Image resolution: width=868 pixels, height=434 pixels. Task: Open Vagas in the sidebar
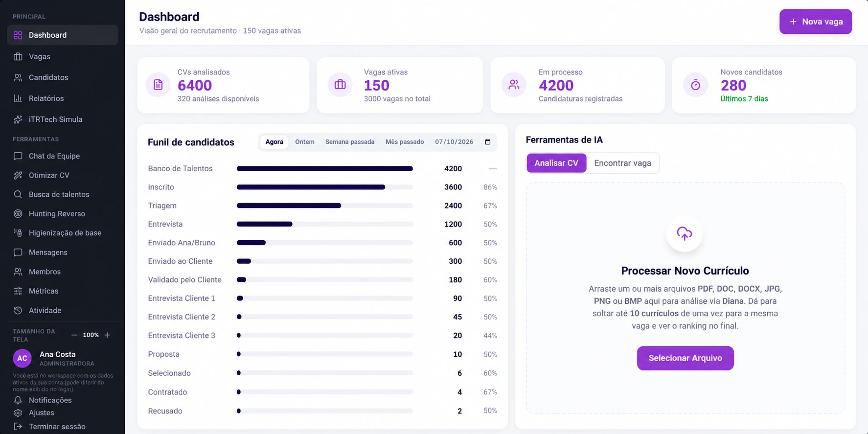coord(63,56)
